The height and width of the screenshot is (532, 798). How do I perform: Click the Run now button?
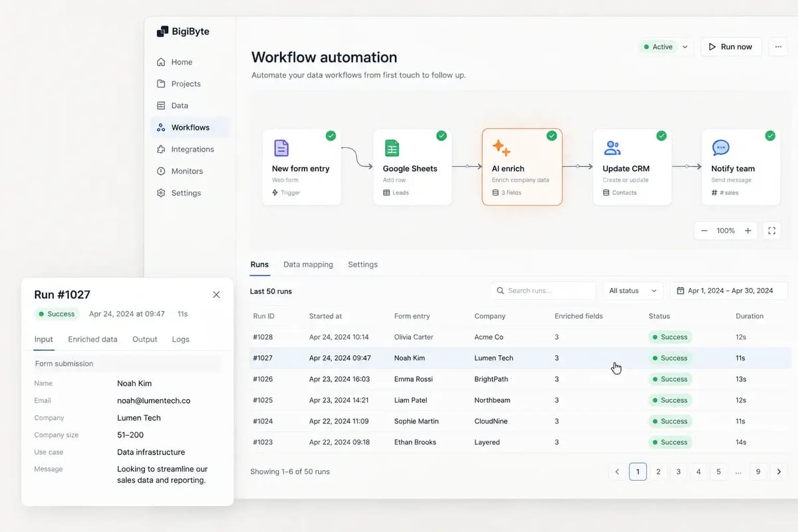731,47
